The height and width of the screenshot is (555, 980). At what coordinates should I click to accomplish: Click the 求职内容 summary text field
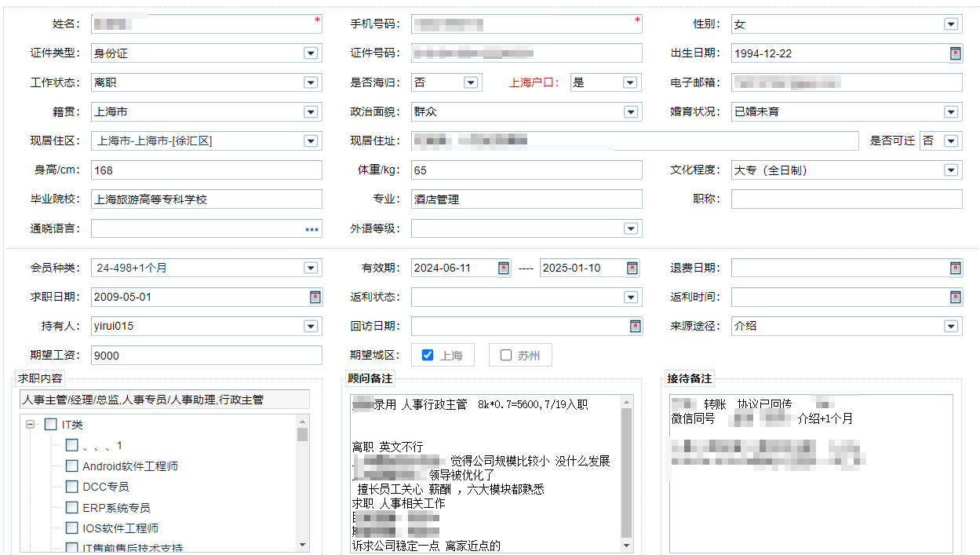point(165,400)
